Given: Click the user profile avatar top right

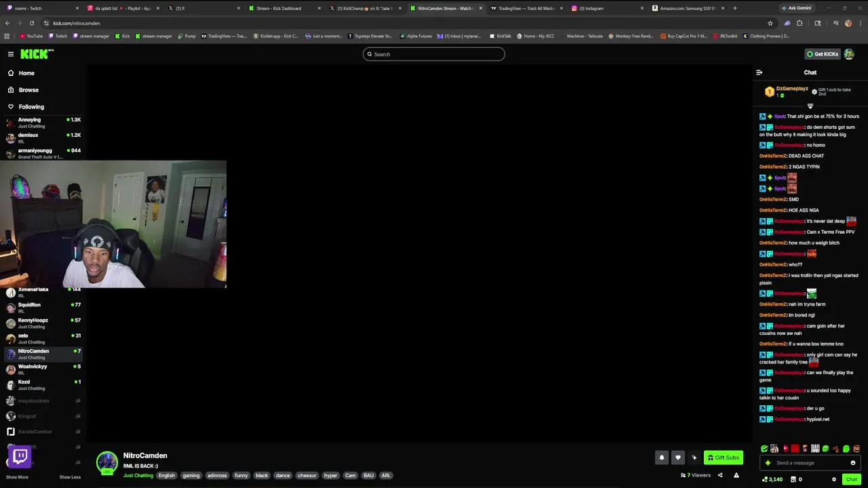Looking at the screenshot, I should 849,54.
